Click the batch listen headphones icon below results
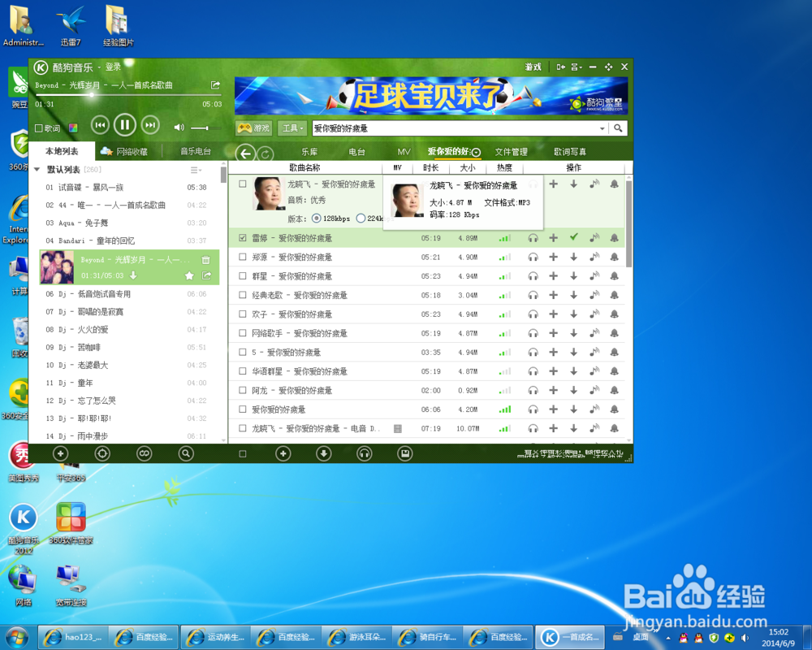The width and height of the screenshot is (812, 650). (x=365, y=453)
